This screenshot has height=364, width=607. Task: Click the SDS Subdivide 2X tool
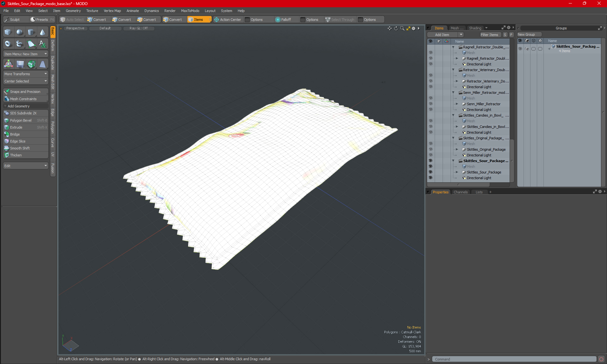[26, 113]
